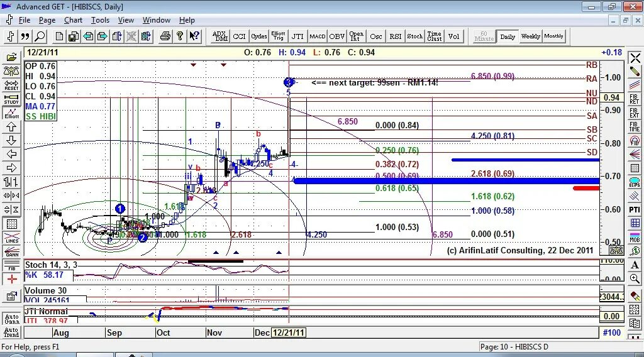Open the ADX DMI indicator
This screenshot has width=644, height=357.
tap(221, 36)
